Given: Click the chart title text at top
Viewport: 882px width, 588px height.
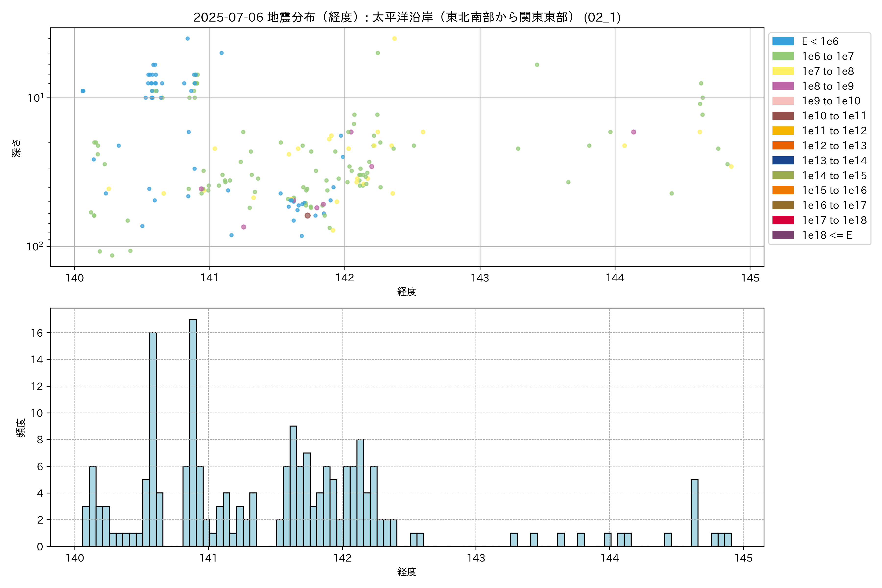Looking at the screenshot, I should [x=407, y=17].
